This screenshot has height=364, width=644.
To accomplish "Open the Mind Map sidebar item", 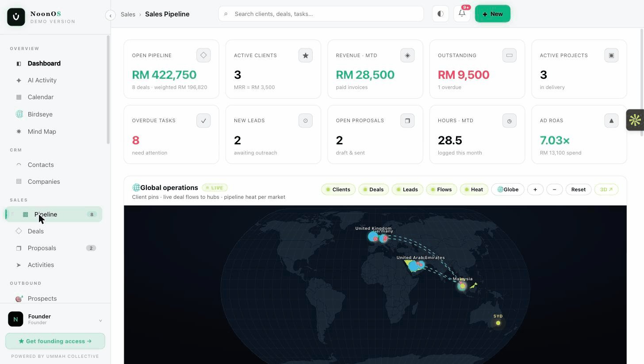I will pyautogui.click(x=55, y=132).
